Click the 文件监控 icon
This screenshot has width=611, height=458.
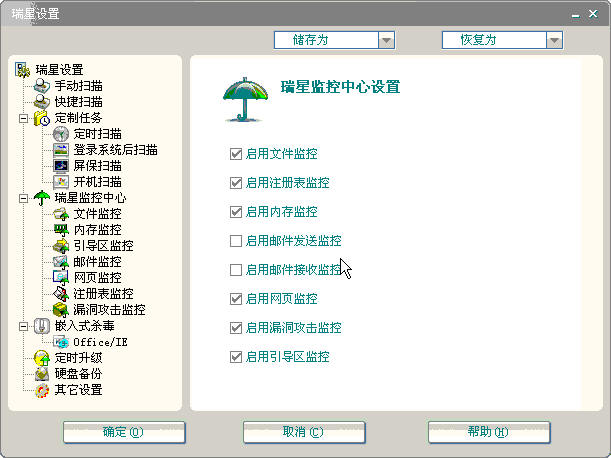[61, 214]
